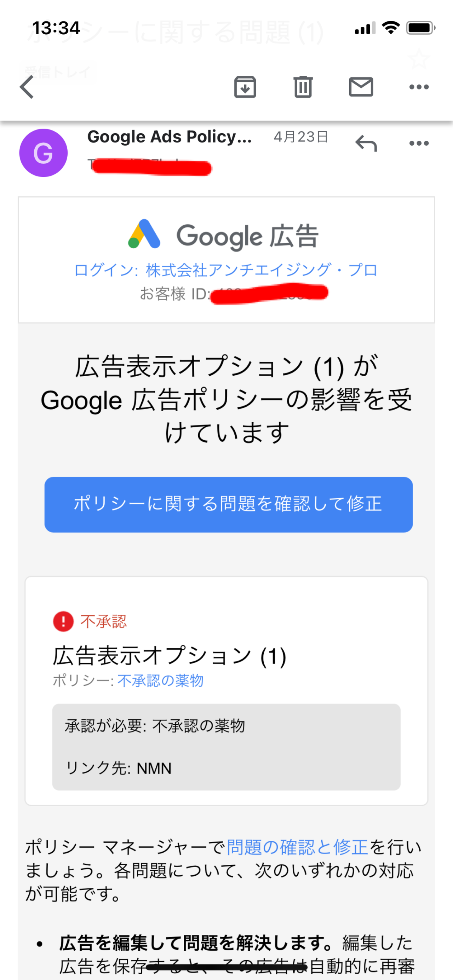453x980 pixels.
Task: Reply using the curved arrow icon
Action: click(x=366, y=144)
